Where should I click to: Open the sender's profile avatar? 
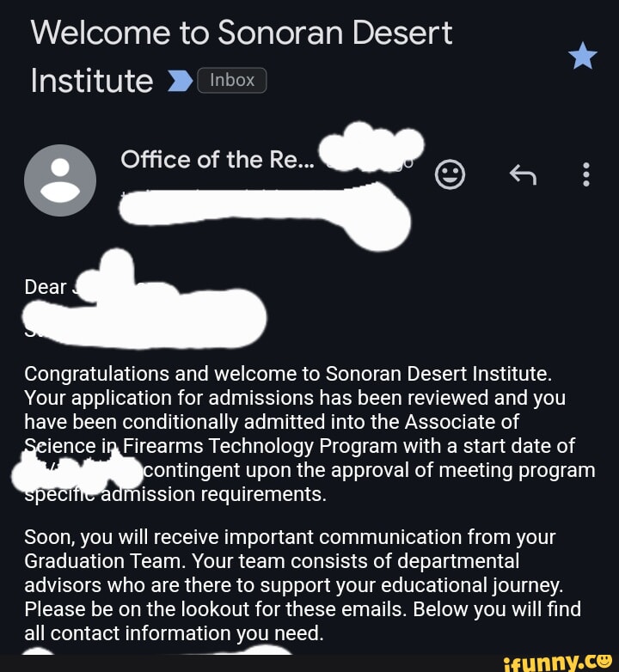(60, 180)
